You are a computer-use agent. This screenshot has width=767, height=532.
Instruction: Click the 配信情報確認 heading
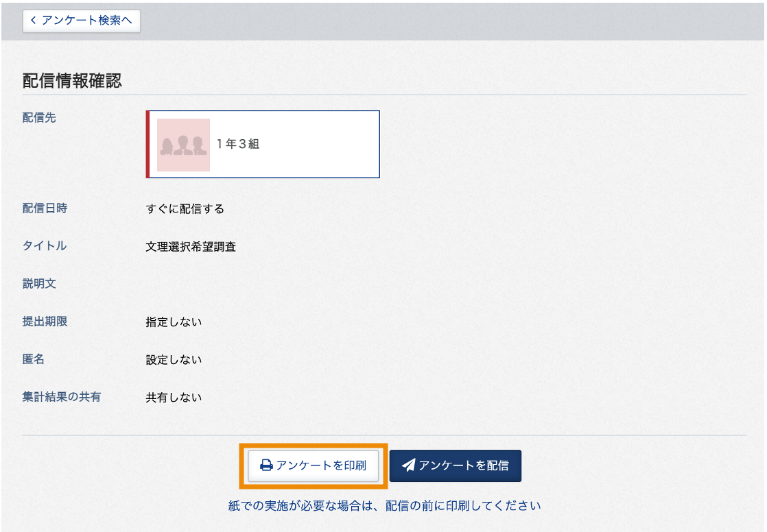pyautogui.click(x=72, y=81)
